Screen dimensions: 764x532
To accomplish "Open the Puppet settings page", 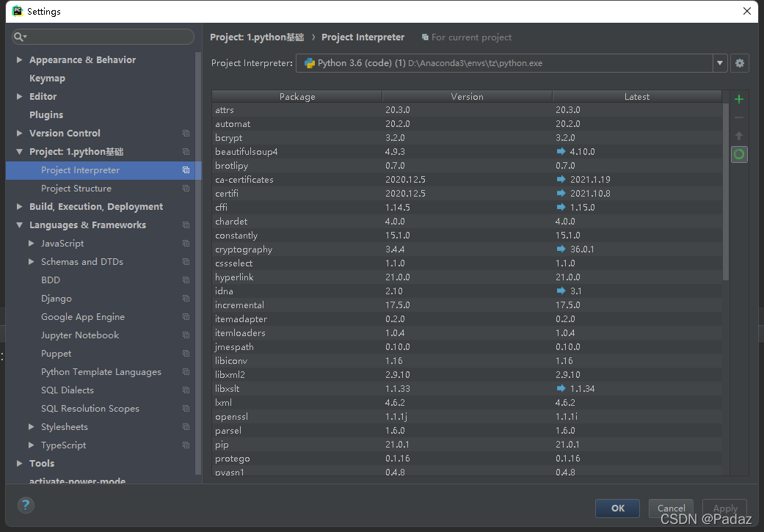I will click(56, 354).
